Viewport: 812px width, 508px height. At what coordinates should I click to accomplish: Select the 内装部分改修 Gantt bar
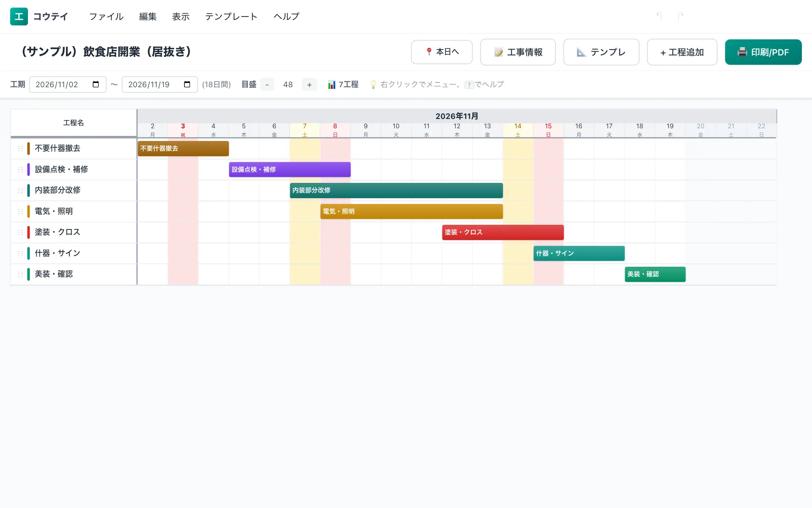click(x=396, y=190)
